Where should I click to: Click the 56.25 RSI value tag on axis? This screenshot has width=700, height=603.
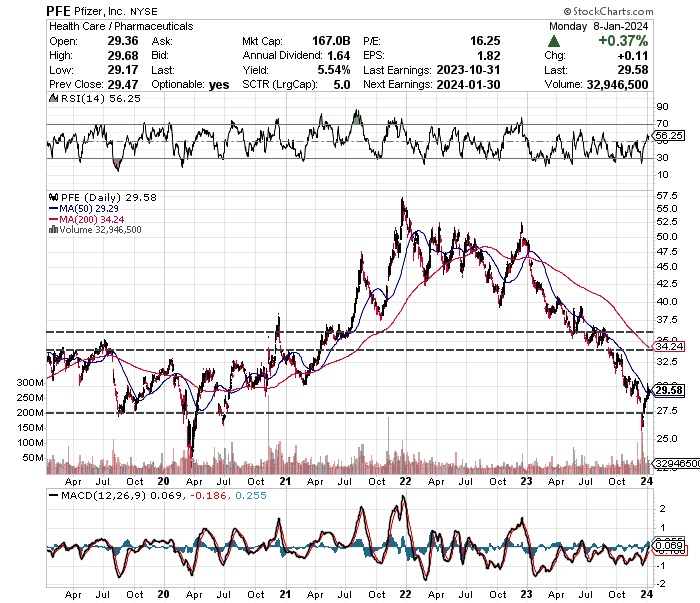(x=668, y=135)
